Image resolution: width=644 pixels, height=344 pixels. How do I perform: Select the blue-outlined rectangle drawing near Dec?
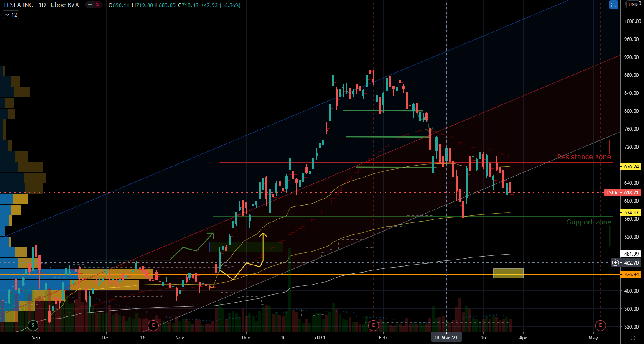click(x=246, y=247)
